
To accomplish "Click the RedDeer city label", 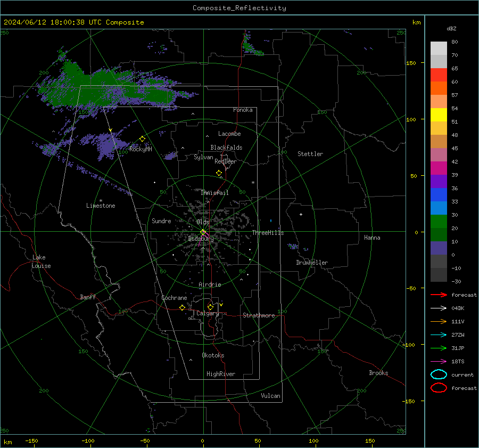I will 226,161.
